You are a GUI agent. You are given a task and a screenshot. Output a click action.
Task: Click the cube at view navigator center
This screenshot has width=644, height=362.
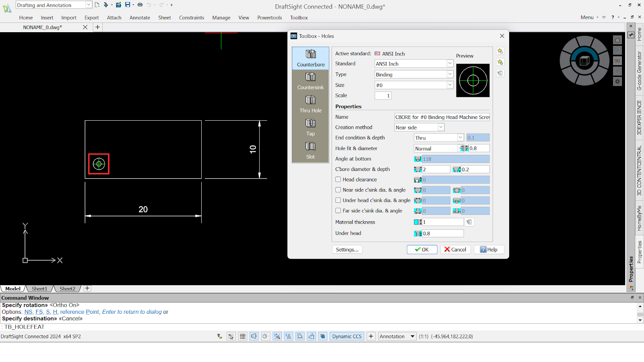(584, 61)
